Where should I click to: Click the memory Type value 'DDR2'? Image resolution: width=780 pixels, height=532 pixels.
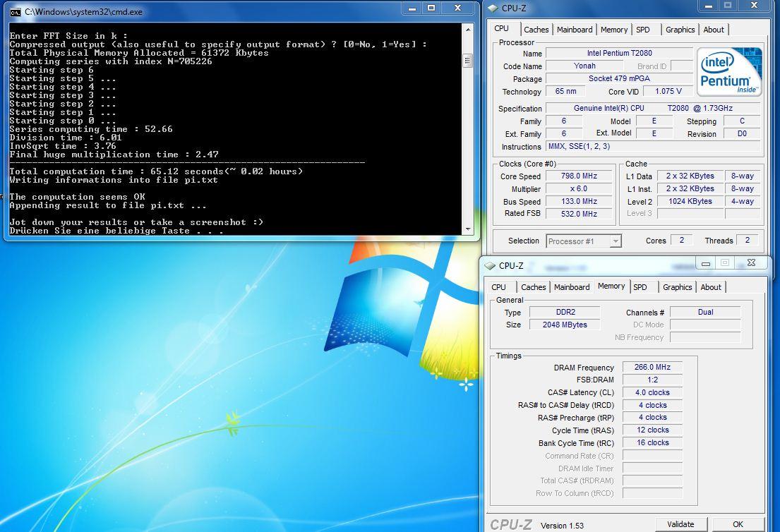(x=565, y=313)
